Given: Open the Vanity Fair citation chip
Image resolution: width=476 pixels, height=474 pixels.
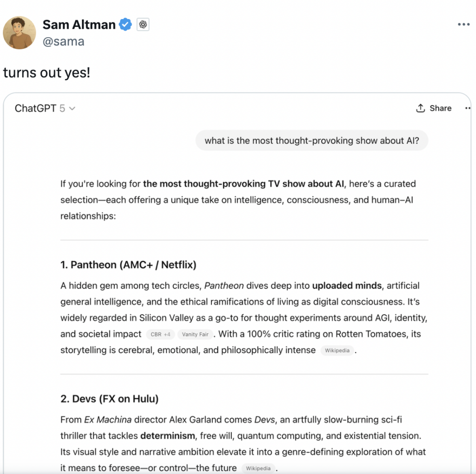Looking at the screenshot, I should [196, 334].
